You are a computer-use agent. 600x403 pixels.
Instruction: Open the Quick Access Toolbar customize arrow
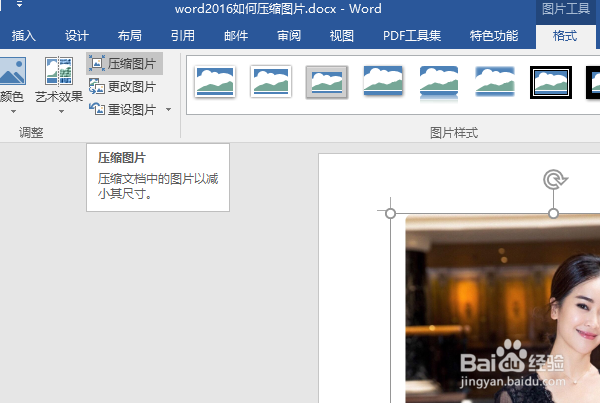coord(19,5)
